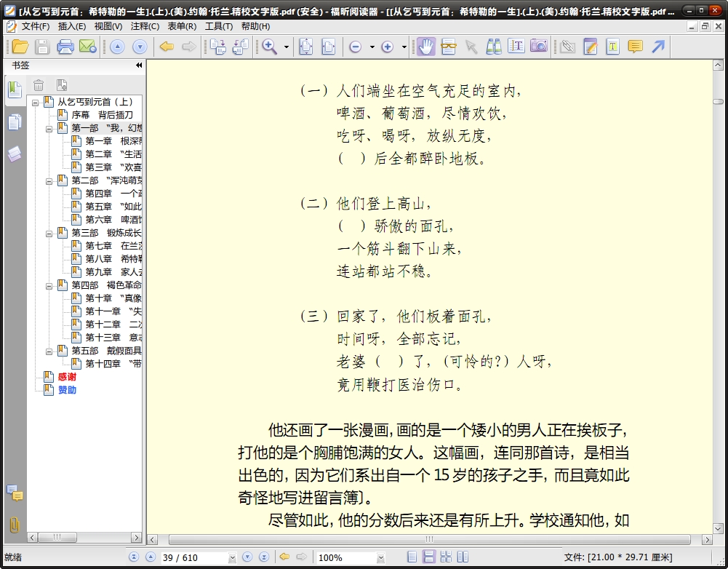Click the page number field 39 / 610
This screenshot has height=569, width=728.
tap(195, 557)
